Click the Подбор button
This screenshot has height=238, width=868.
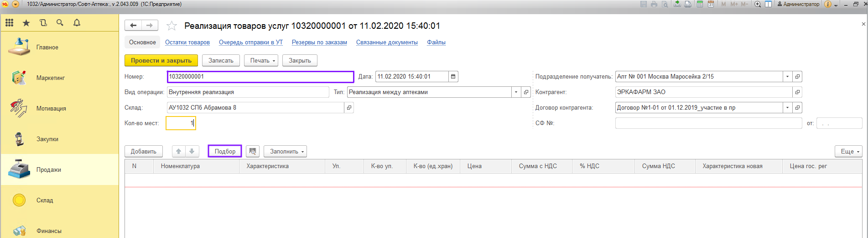click(x=225, y=151)
